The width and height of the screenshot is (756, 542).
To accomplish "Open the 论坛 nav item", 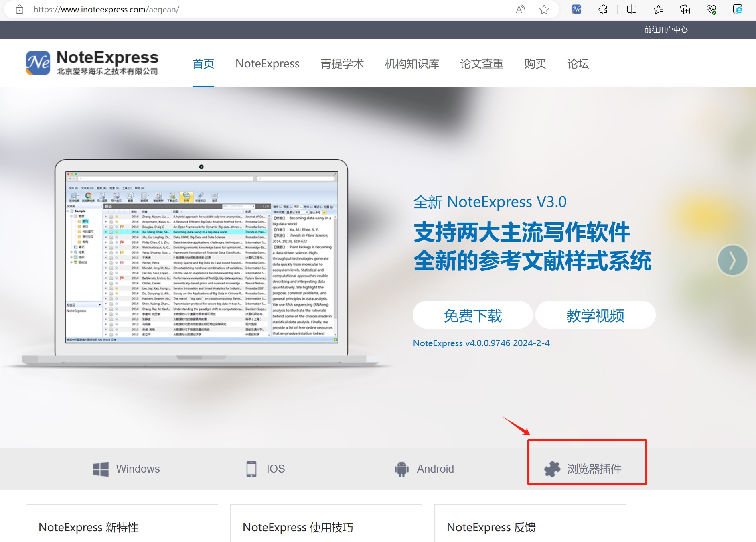I will tap(578, 64).
